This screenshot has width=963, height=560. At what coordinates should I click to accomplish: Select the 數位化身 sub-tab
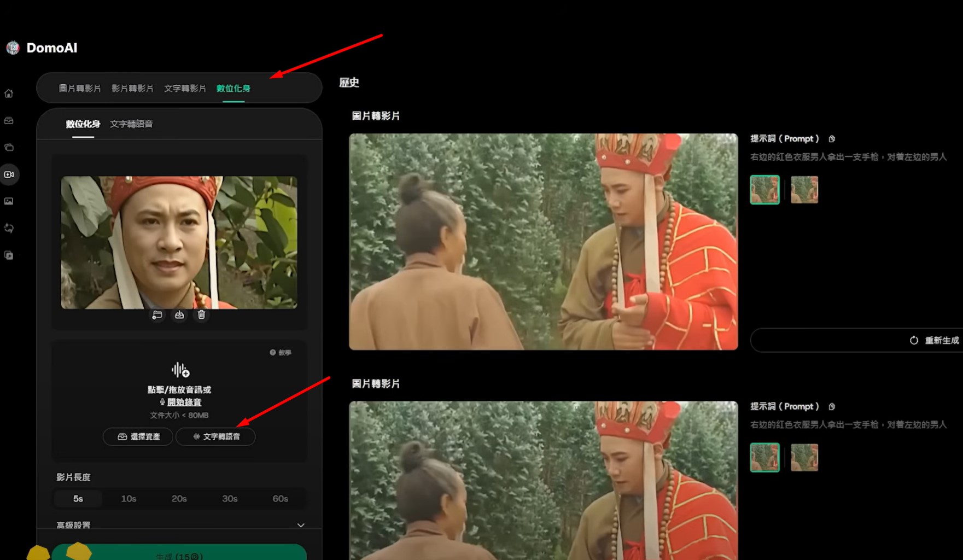[83, 124]
